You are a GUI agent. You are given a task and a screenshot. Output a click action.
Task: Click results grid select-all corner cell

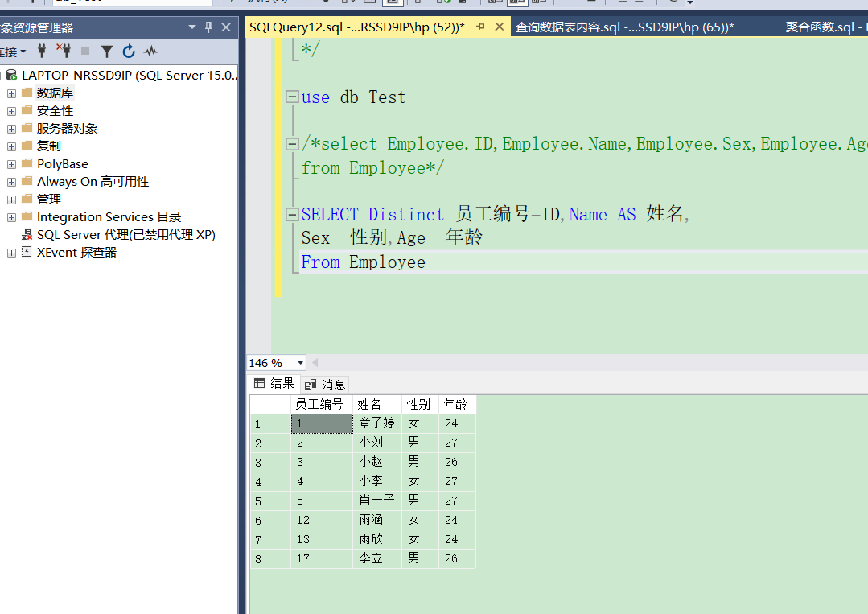tap(270, 404)
